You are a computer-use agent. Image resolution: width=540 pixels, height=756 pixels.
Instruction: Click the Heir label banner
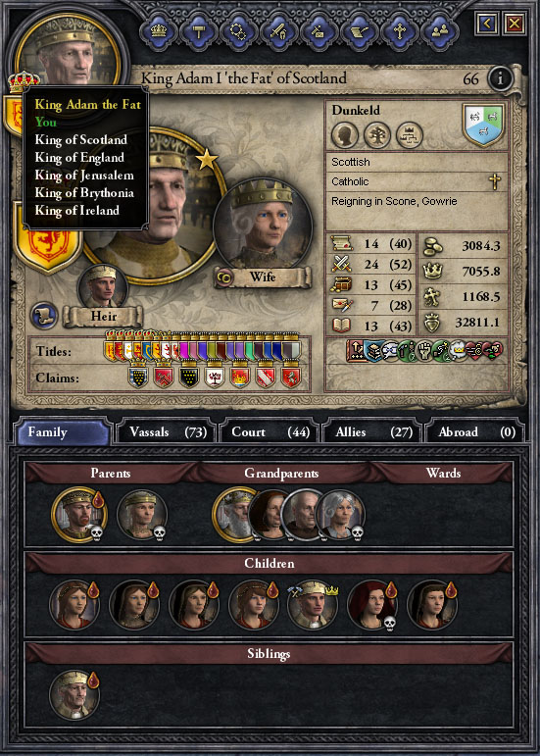pos(104,317)
